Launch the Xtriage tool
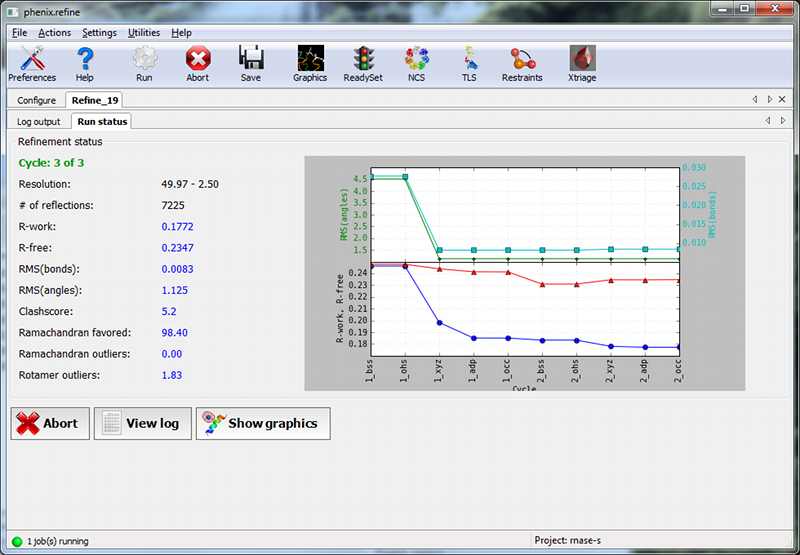 coord(583,62)
